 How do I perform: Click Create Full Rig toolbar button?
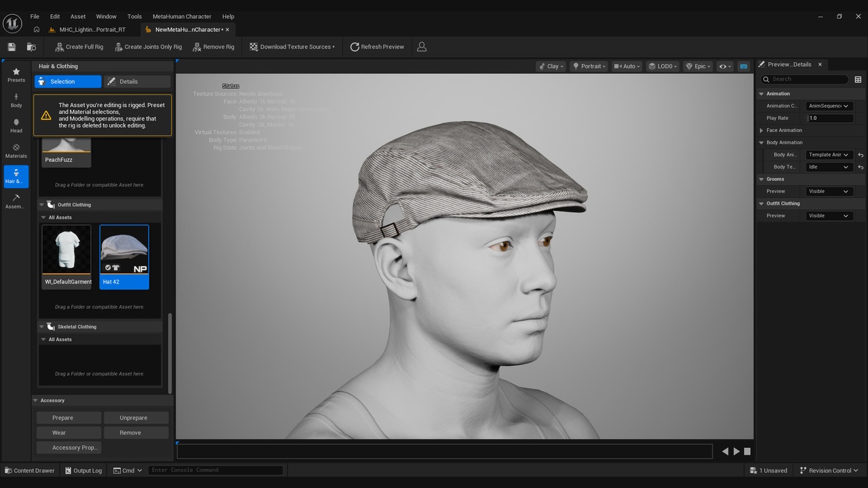pos(79,47)
